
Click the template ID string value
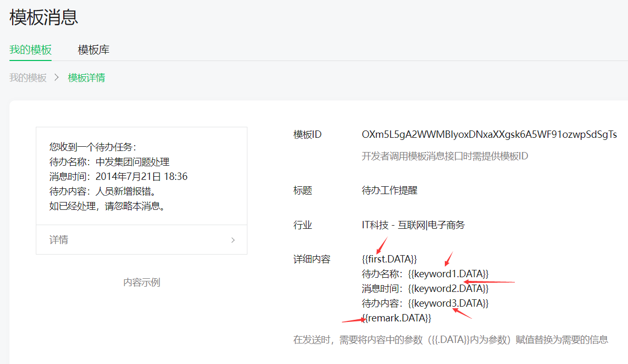coord(489,134)
